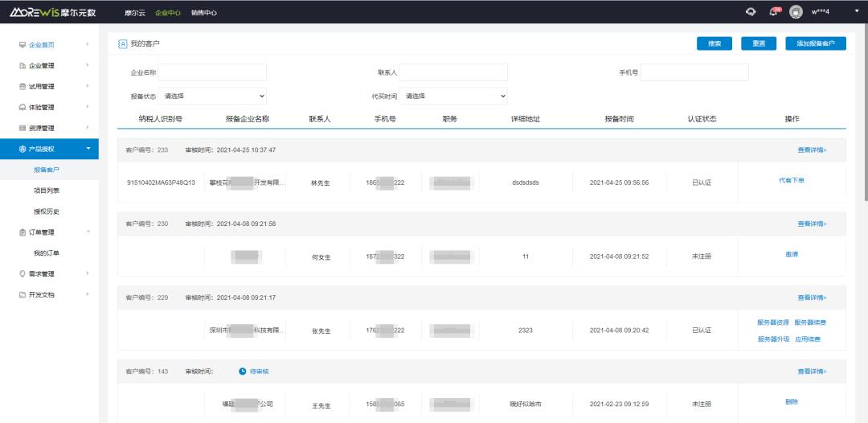This screenshot has width=868, height=423.
Task: Click the 企业名称 input field
Action: (x=212, y=72)
